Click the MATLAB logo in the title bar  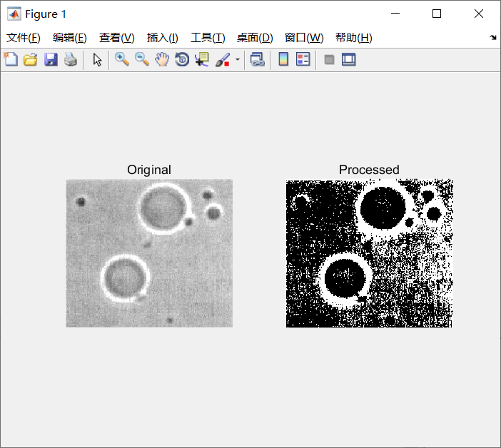pyautogui.click(x=14, y=14)
